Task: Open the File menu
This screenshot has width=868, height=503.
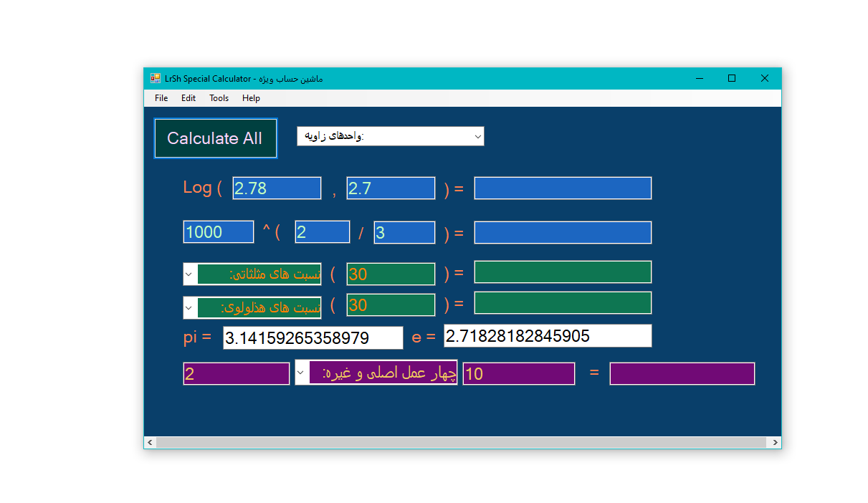Action: [161, 98]
